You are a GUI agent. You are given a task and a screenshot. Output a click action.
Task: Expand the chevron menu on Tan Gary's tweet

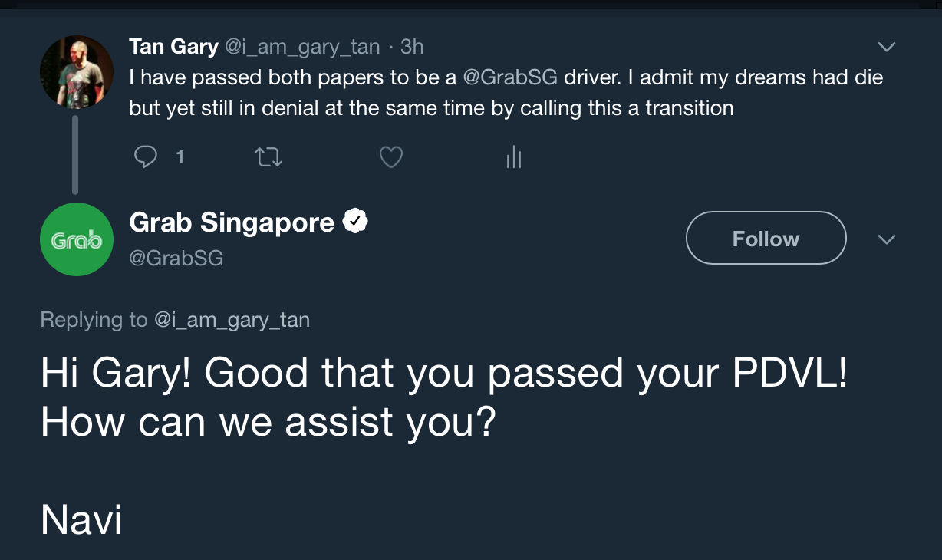pos(886,48)
